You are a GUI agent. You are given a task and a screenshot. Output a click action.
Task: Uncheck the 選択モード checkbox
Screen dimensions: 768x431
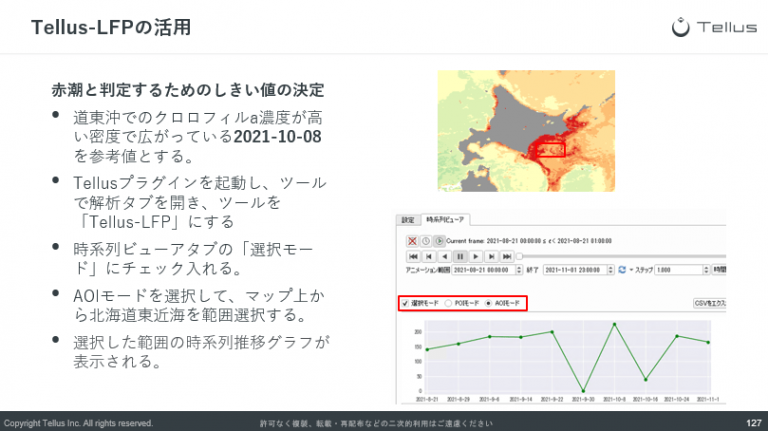pos(405,304)
